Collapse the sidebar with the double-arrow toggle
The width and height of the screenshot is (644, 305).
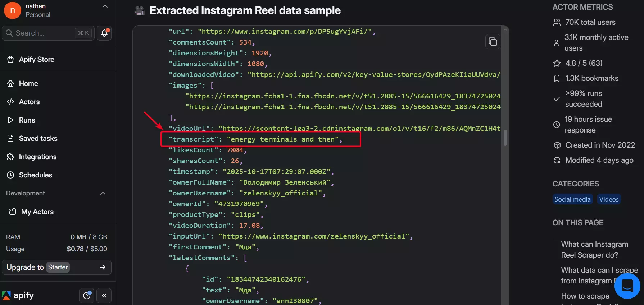(104, 295)
